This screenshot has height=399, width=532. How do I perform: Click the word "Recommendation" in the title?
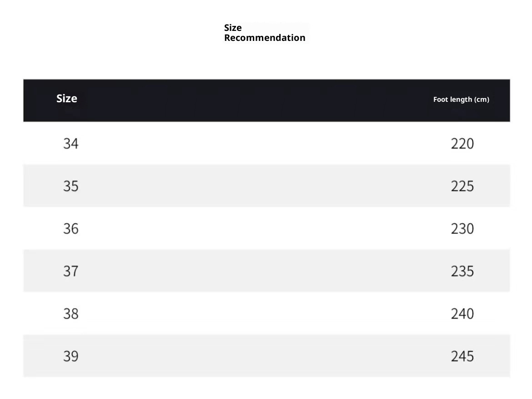[264, 38]
